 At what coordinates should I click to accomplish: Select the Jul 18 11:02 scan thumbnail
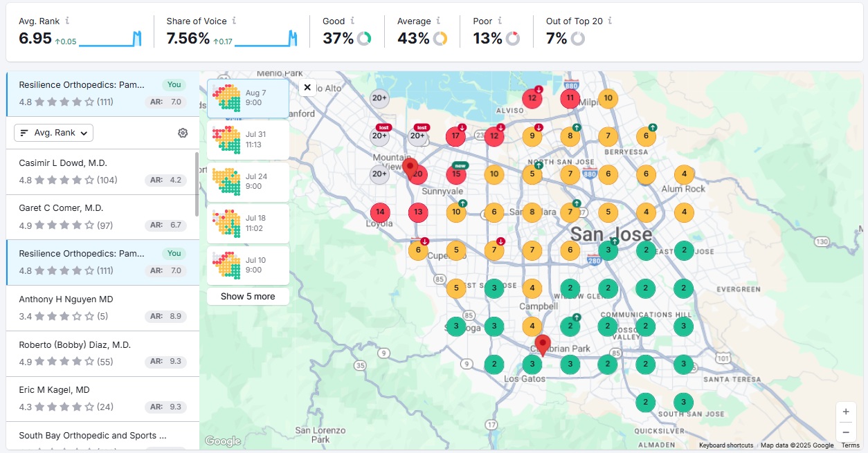click(x=248, y=223)
